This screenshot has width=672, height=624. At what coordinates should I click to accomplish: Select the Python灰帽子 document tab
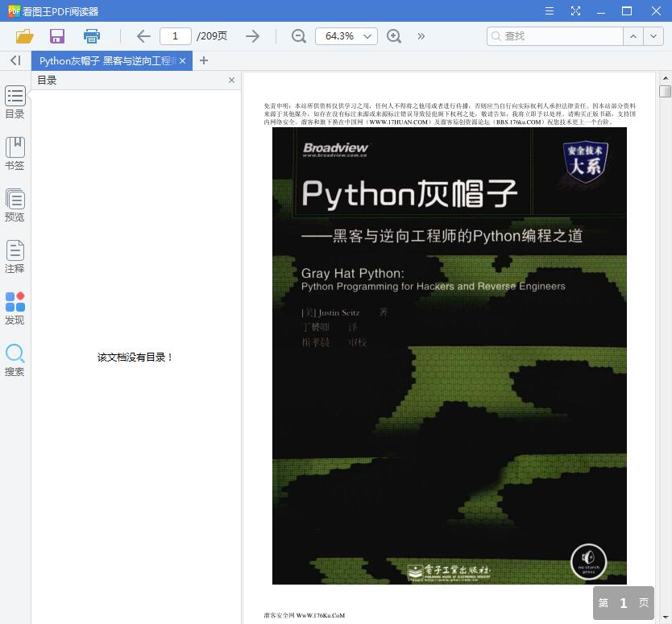click(108, 61)
